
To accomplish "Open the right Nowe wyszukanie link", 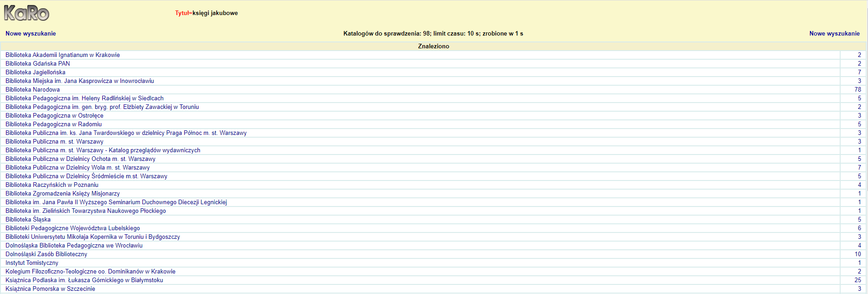I will coord(834,33).
